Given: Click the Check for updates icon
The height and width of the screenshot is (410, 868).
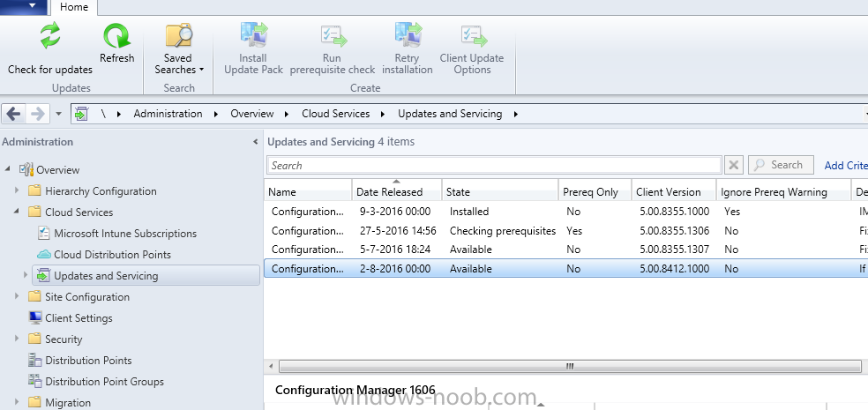Looking at the screenshot, I should coord(49,35).
